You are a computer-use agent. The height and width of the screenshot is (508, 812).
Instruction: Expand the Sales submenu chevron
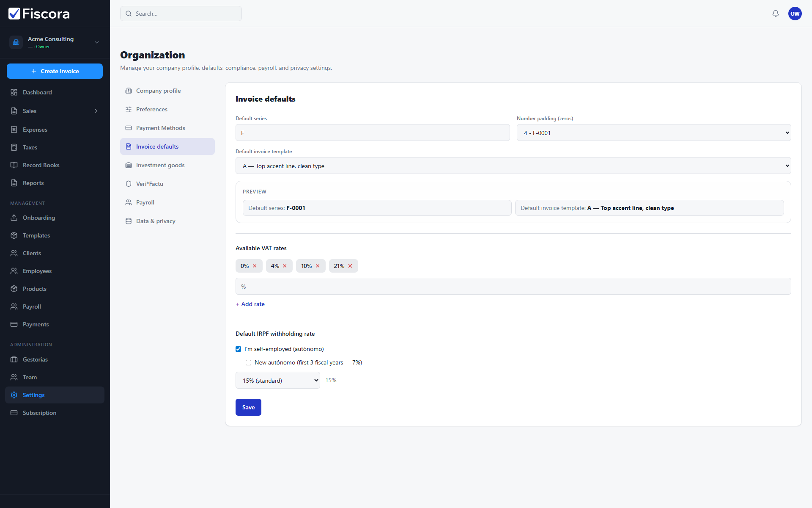pyautogui.click(x=96, y=111)
